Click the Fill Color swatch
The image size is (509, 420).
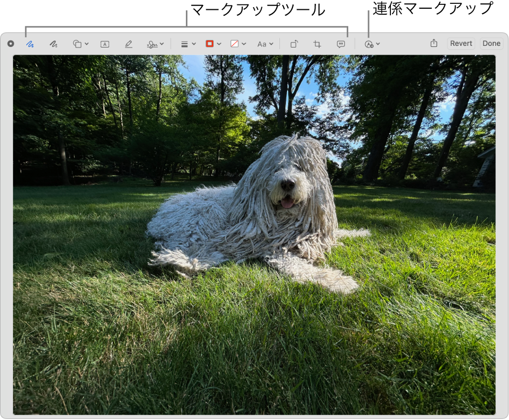[235, 44]
